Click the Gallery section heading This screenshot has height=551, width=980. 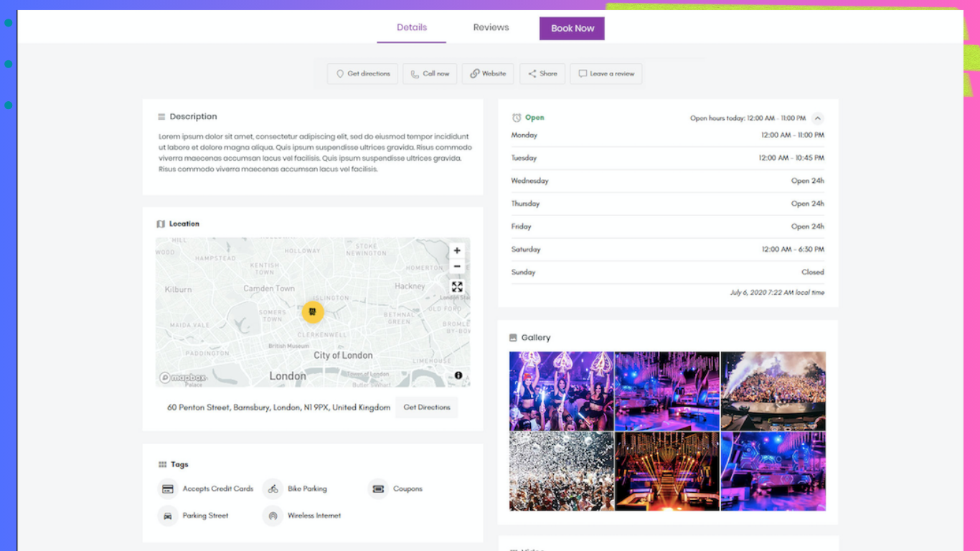coord(536,338)
